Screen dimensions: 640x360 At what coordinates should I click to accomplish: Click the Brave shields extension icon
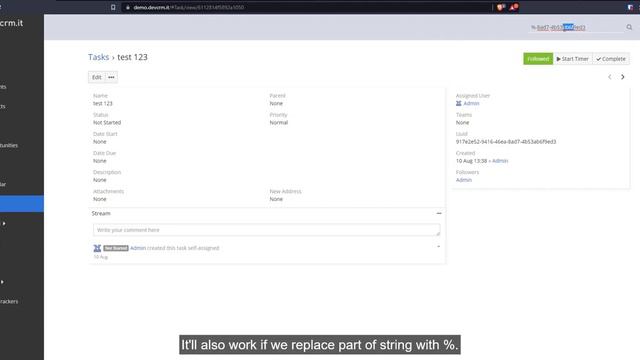tap(501, 7)
